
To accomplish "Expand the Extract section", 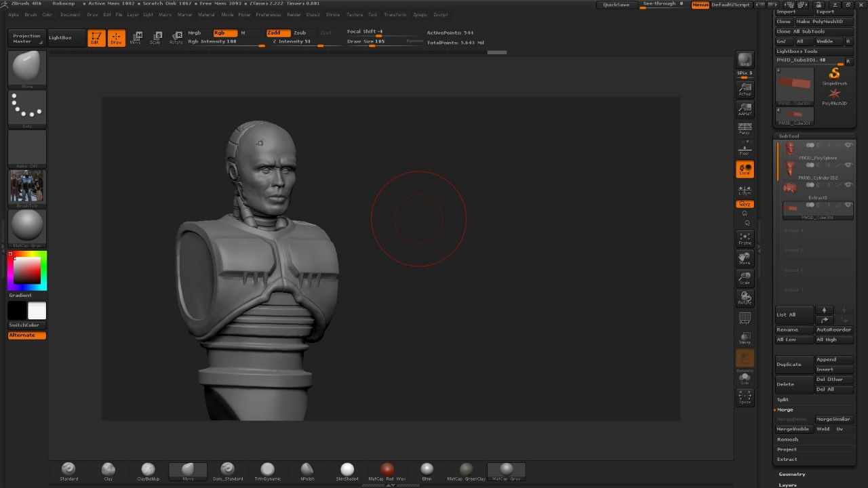I will (x=787, y=460).
